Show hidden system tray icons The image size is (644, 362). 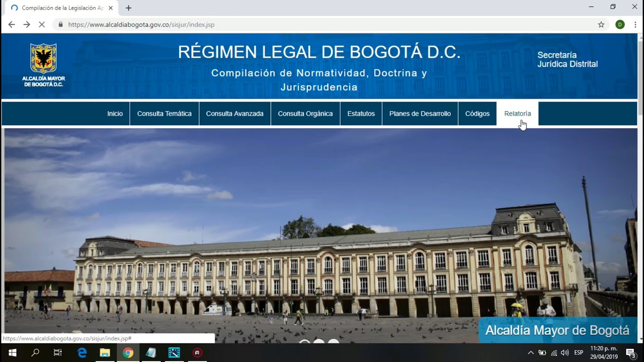pyautogui.click(x=531, y=353)
